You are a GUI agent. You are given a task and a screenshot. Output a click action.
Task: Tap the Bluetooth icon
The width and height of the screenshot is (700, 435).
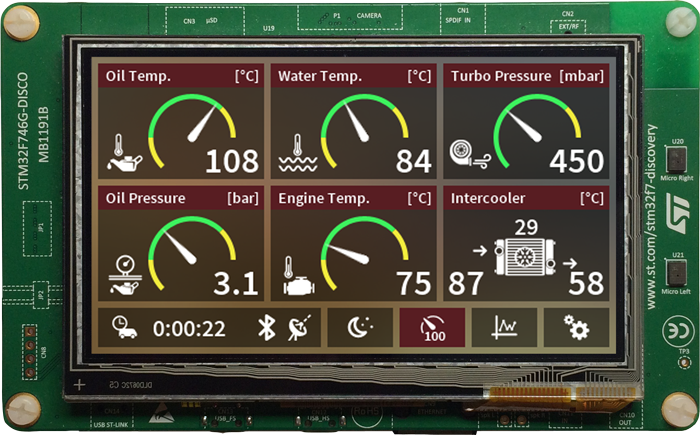[x=266, y=326]
